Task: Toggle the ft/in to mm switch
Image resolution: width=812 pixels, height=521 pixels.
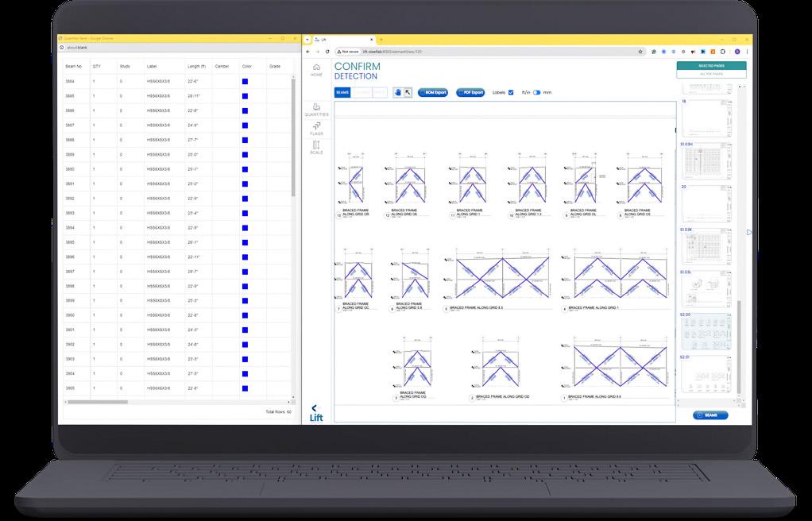Action: click(x=536, y=92)
